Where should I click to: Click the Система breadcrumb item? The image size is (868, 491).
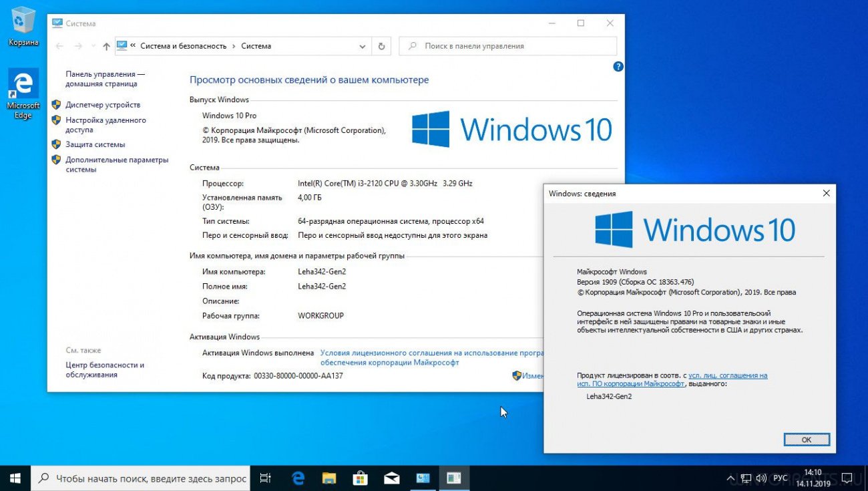pos(256,46)
